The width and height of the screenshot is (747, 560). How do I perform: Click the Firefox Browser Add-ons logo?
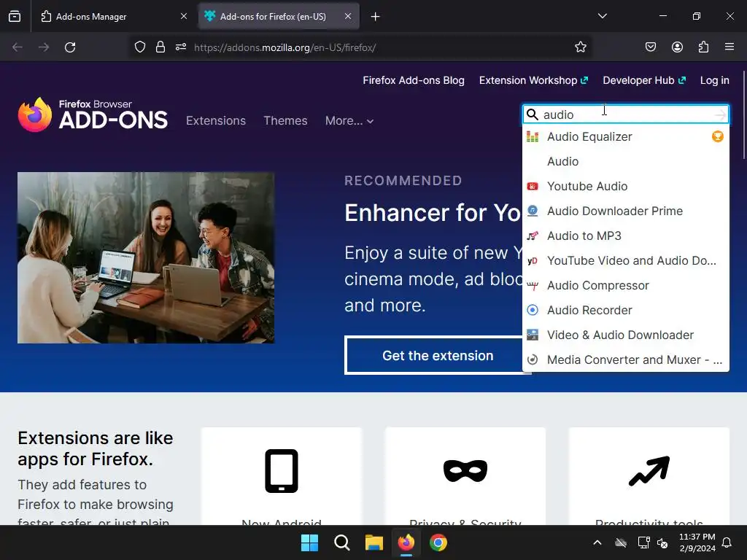coord(93,114)
